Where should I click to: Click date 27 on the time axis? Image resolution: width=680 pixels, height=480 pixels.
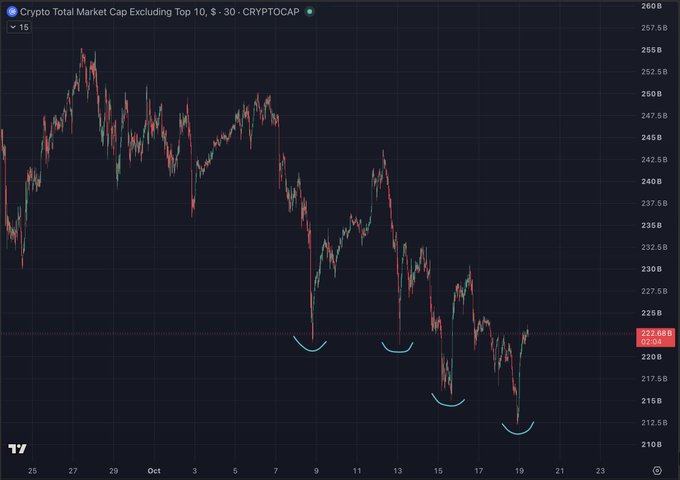click(73, 470)
